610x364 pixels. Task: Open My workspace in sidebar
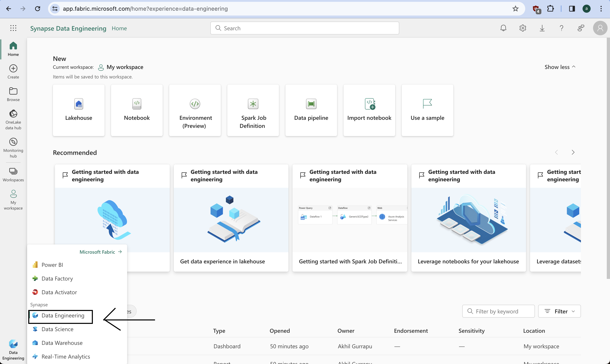13,200
